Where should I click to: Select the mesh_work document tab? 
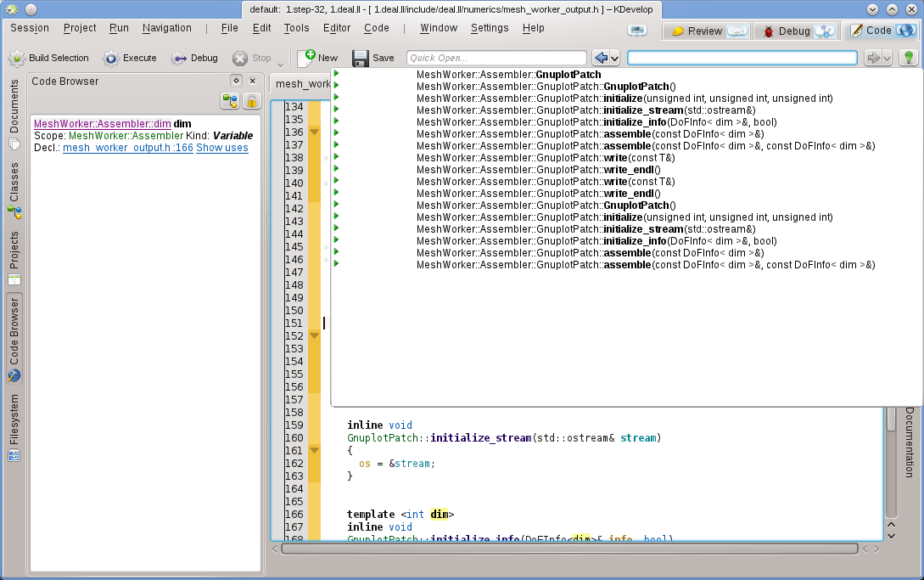click(x=303, y=84)
